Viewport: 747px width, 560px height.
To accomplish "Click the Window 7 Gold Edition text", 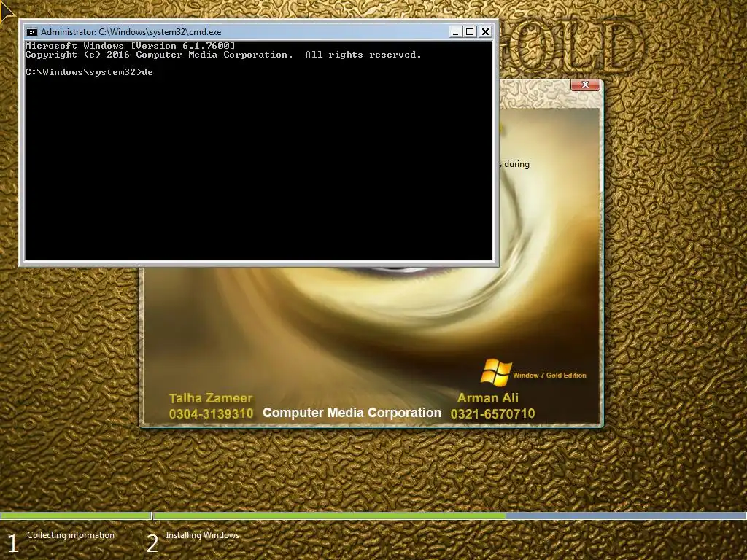I will click(549, 376).
